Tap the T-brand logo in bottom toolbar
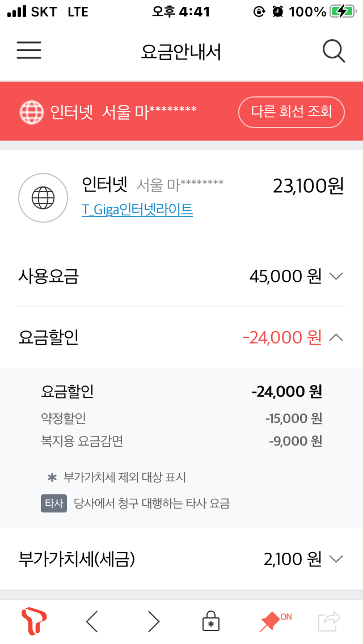This screenshot has width=363, height=644. tap(32, 621)
